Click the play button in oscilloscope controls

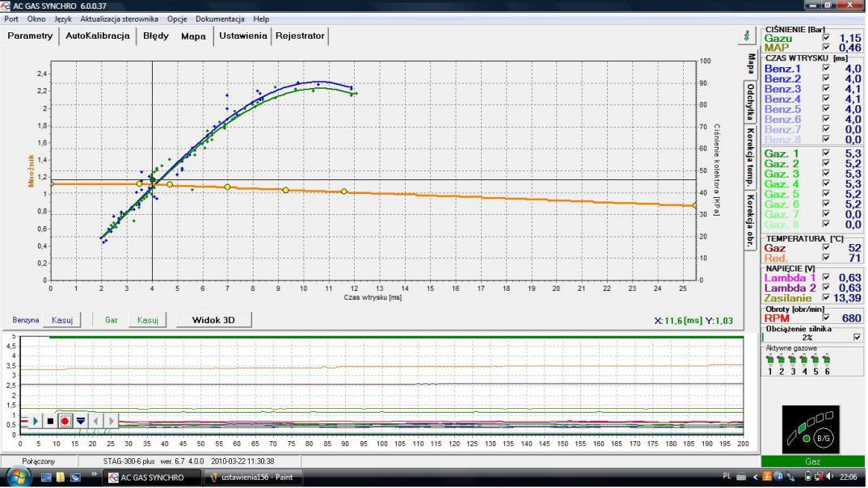pos(35,421)
